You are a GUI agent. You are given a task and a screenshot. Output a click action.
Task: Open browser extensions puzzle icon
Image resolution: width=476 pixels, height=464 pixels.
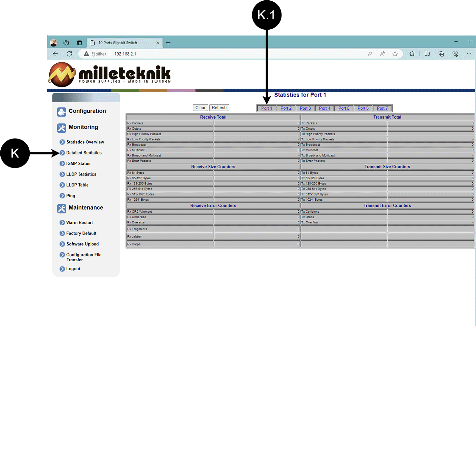pyautogui.click(x=412, y=54)
